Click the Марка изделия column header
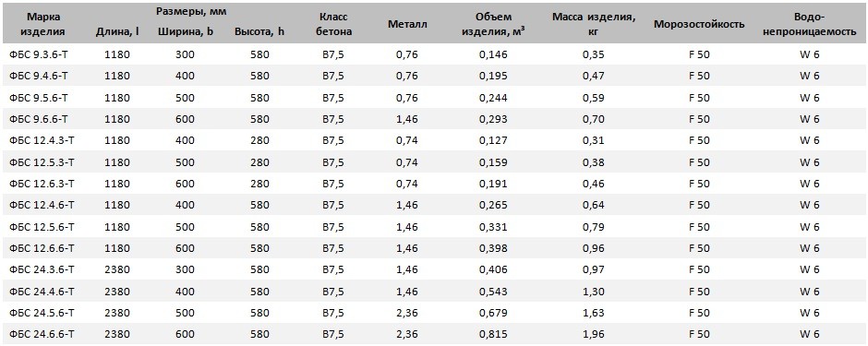868x346 pixels. [x=42, y=24]
